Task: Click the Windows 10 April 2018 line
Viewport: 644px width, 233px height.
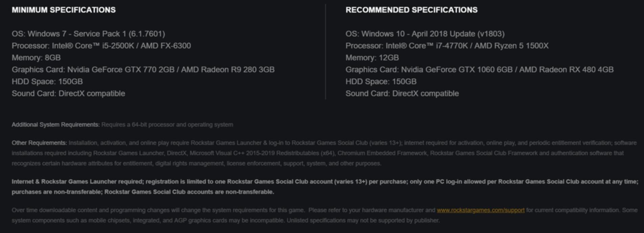Action: point(425,34)
